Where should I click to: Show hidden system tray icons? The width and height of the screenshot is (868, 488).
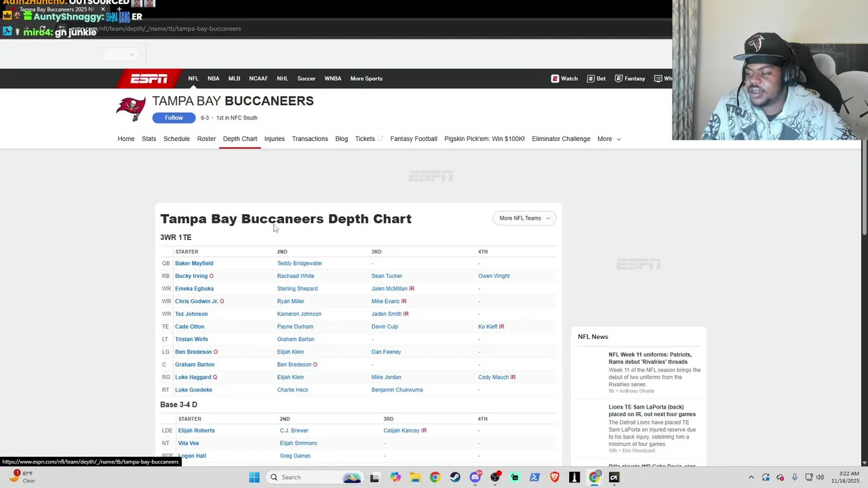coord(751,477)
